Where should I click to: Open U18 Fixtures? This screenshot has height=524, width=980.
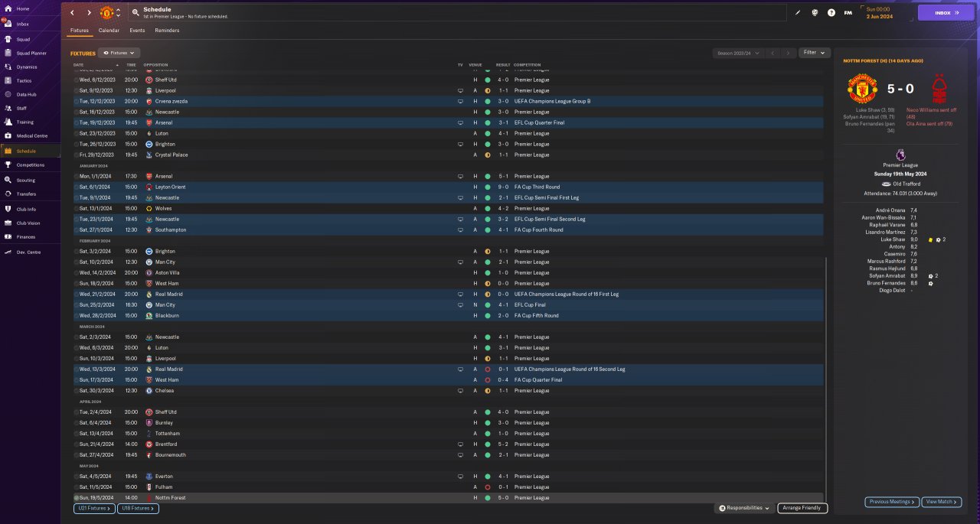[x=138, y=508]
